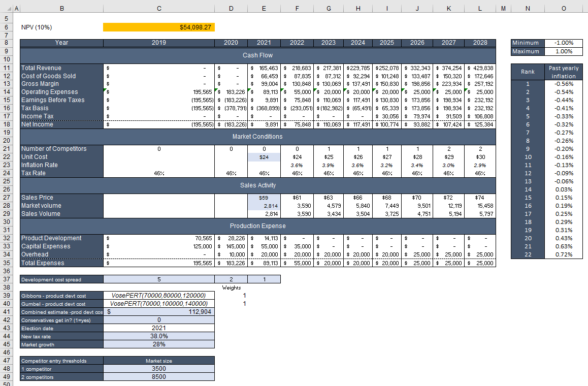Click the Minimum -1.00% value cell
This screenshot has height=386, width=588.
(x=564, y=43)
